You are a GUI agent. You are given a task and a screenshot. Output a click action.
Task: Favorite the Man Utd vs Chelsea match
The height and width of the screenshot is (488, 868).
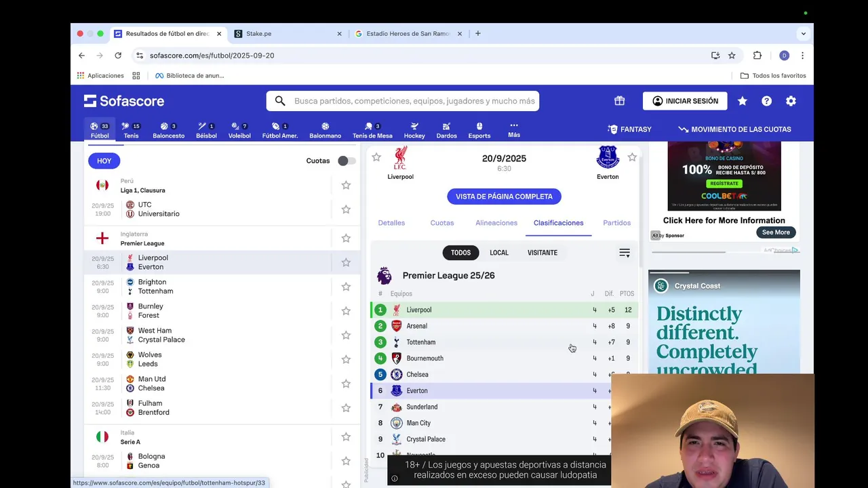346,384
